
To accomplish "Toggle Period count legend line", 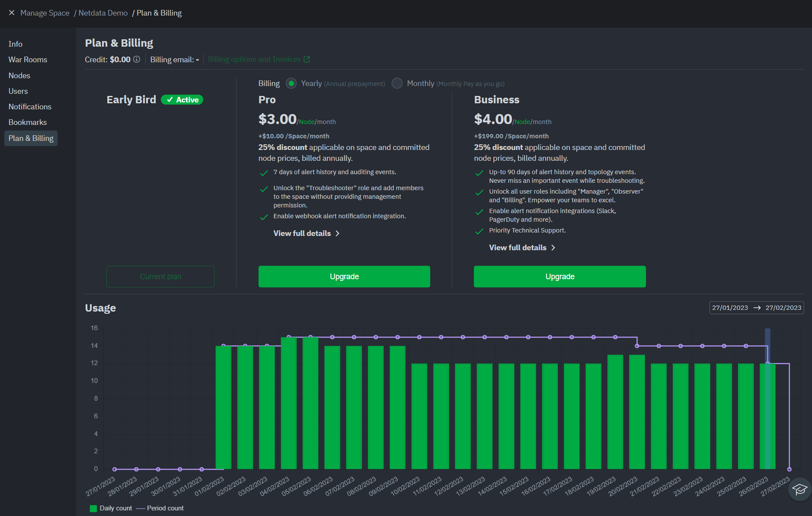I will (141, 508).
